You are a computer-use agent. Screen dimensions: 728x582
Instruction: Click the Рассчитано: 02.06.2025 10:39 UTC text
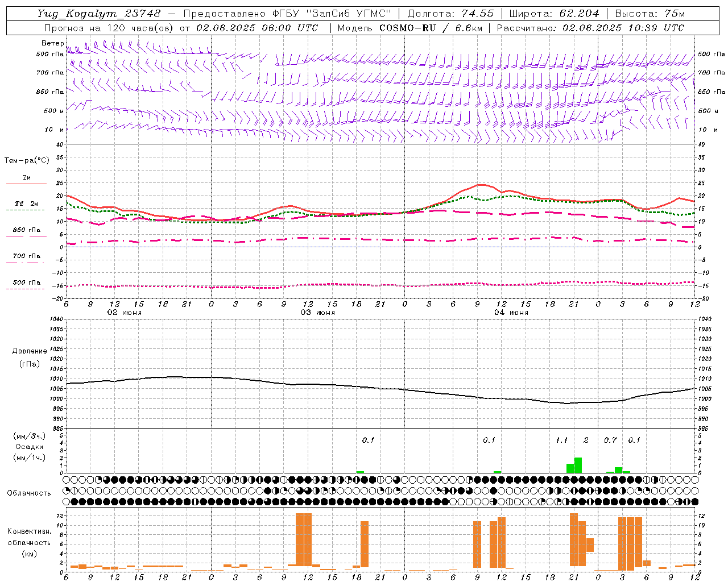click(591, 28)
